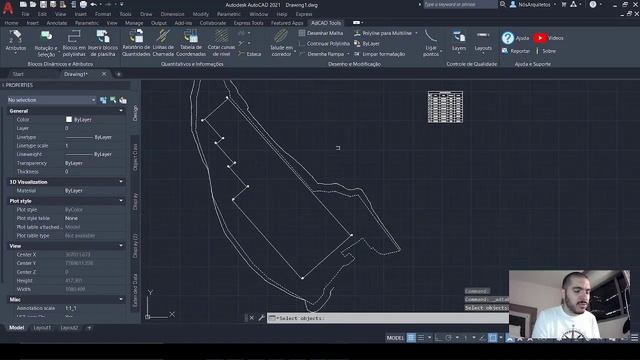Click MODEL button in the status bar
The height and width of the screenshot is (360, 640).
[x=395, y=338]
